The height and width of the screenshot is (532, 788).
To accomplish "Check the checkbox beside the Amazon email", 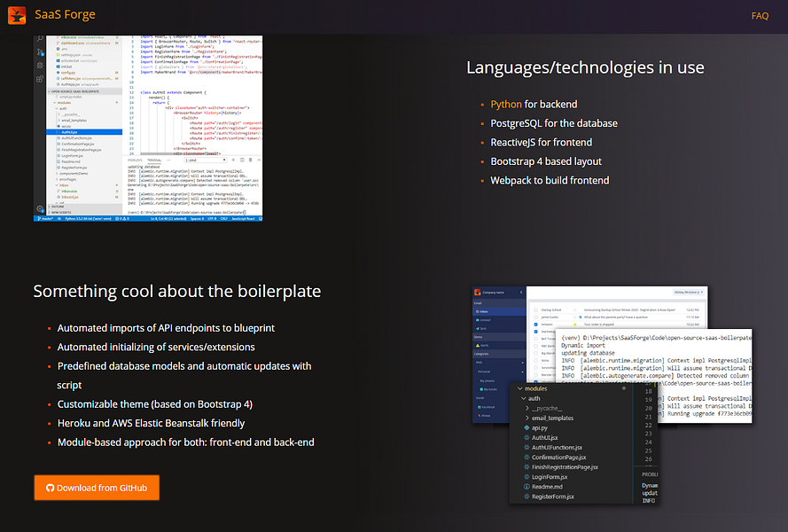I will [534, 324].
